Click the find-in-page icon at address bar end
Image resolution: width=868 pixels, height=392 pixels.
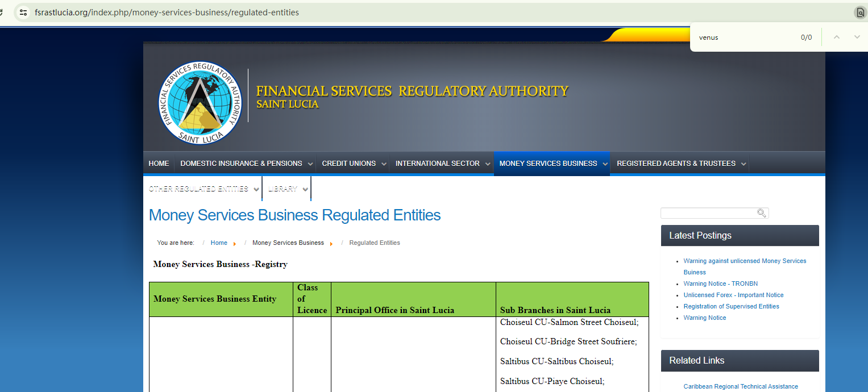pos(861,12)
